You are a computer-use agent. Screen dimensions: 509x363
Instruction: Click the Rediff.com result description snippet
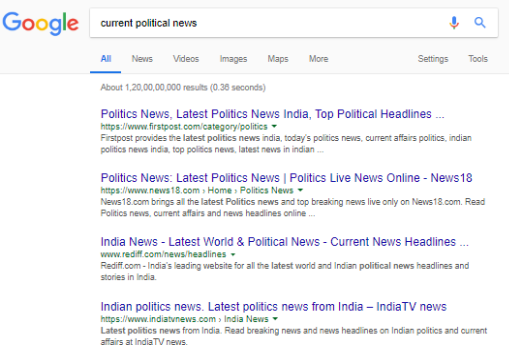tap(285, 271)
